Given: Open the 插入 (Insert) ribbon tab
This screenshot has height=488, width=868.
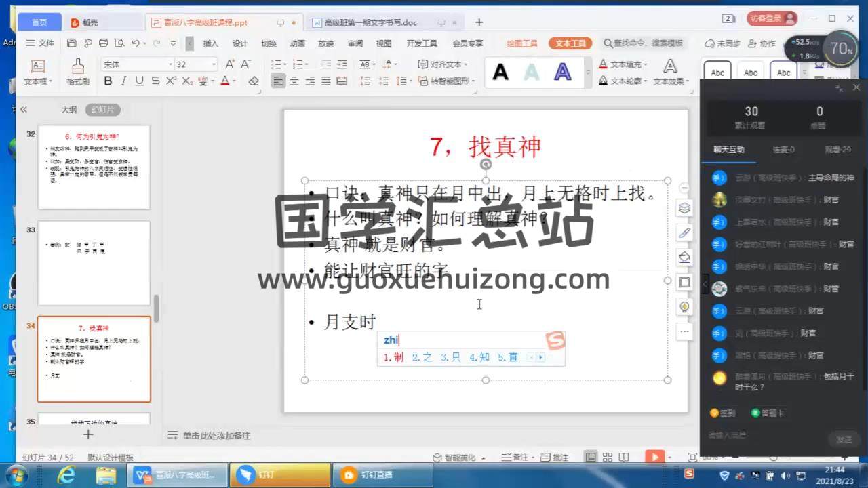Looking at the screenshot, I should (x=211, y=43).
